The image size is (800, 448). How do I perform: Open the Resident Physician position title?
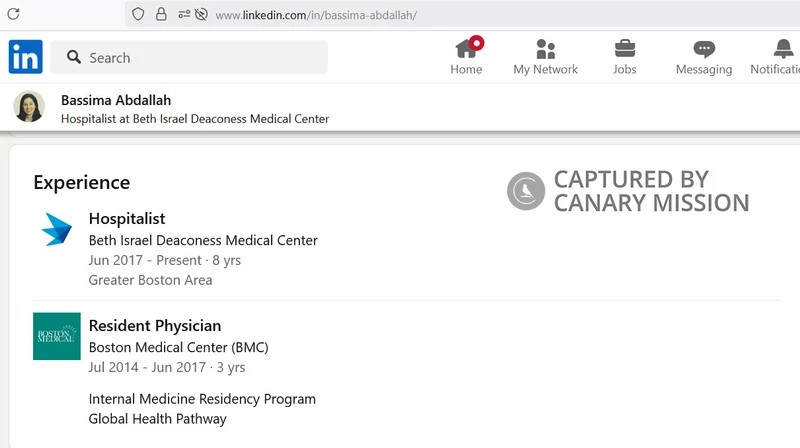click(x=155, y=325)
